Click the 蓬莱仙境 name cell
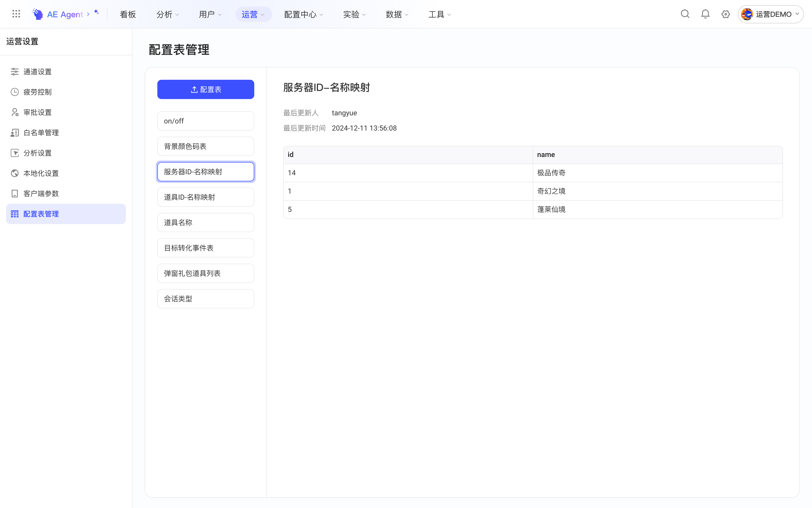Viewport: 812px width, 508px height. [658, 210]
